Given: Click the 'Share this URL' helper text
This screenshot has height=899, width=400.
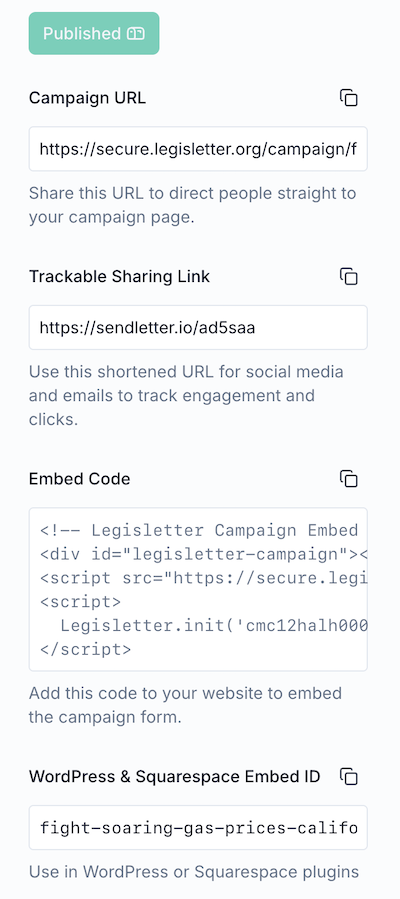Looking at the screenshot, I should tap(193, 205).
